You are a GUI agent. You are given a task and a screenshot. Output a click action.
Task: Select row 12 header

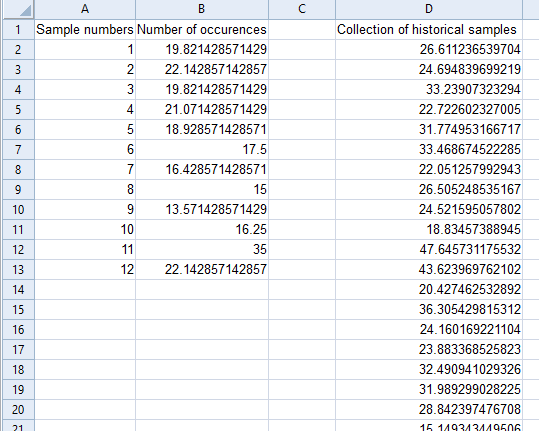click(x=18, y=249)
